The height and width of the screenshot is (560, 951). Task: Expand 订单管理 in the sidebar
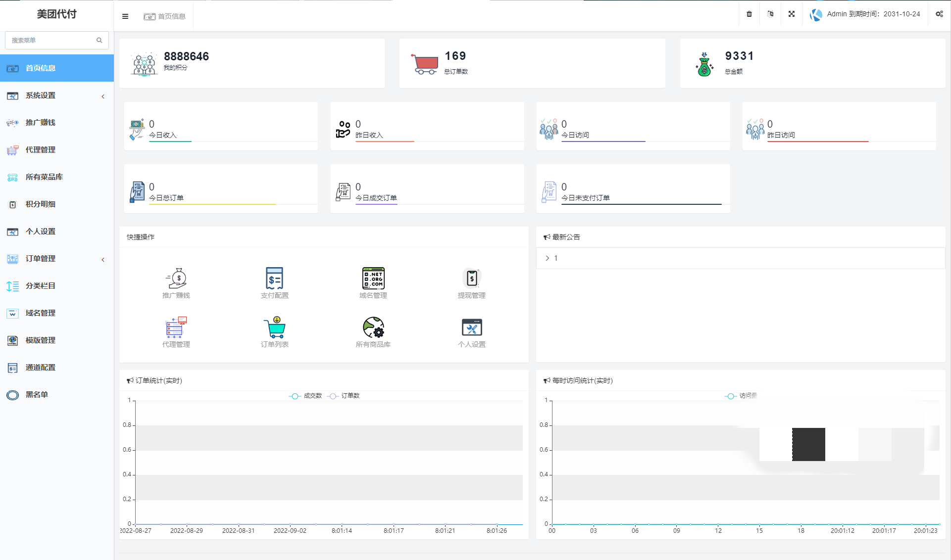pos(57,259)
